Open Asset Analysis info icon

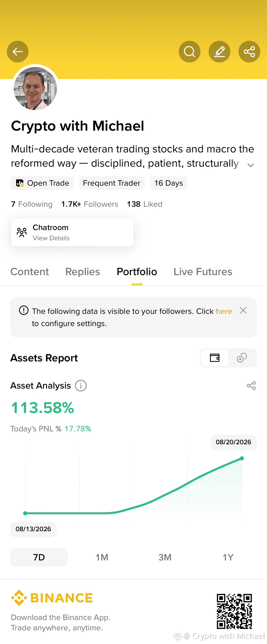(x=81, y=385)
